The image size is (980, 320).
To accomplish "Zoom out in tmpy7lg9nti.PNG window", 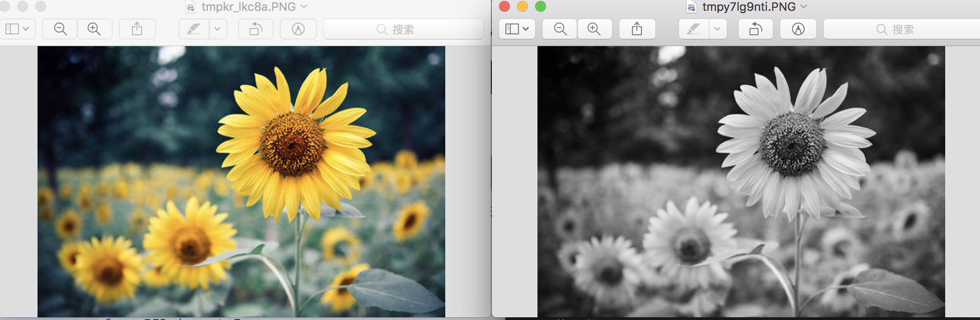I will coord(560,29).
